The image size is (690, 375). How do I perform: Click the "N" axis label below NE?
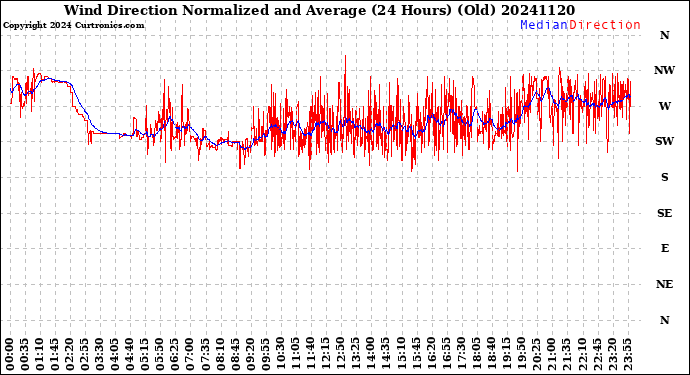pos(664,320)
